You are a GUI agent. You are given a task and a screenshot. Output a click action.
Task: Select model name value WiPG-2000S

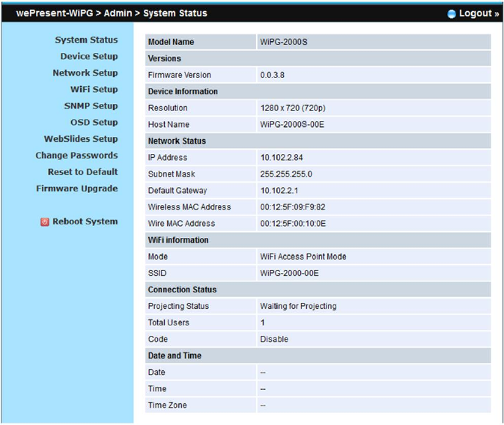pyautogui.click(x=284, y=42)
